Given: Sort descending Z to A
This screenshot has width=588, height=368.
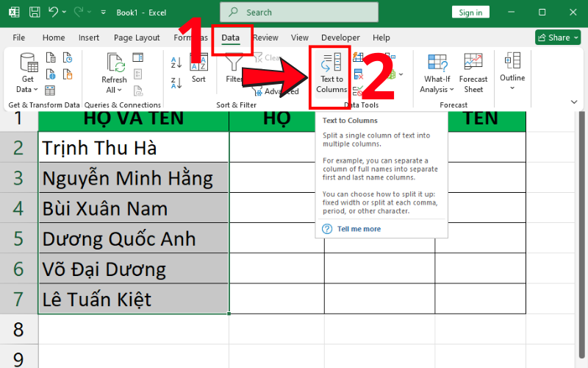Looking at the screenshot, I should tap(176, 83).
